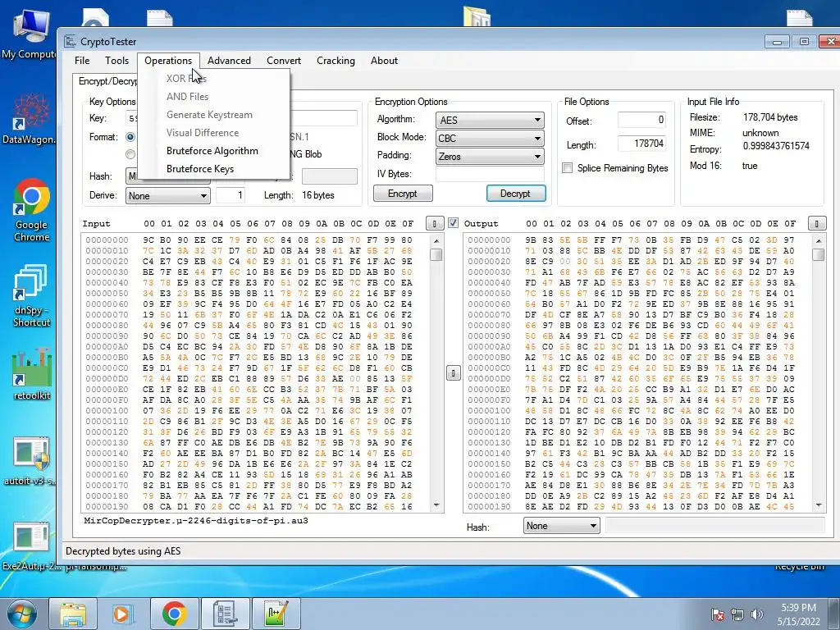
Task: Open the network icon in the system tray
Action: pos(737,614)
